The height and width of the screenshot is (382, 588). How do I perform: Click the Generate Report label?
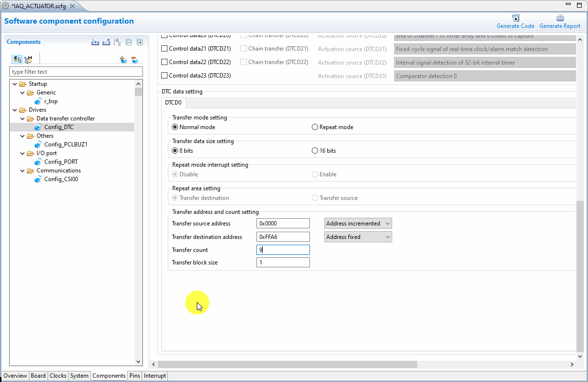(x=560, y=26)
